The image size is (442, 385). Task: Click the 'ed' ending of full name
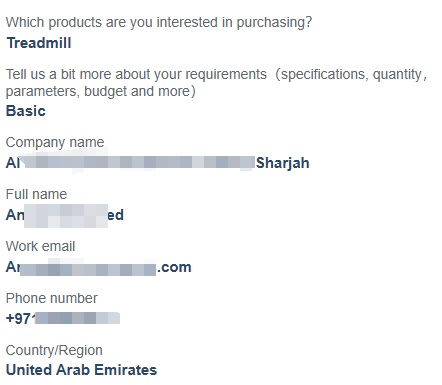pyautogui.click(x=116, y=215)
